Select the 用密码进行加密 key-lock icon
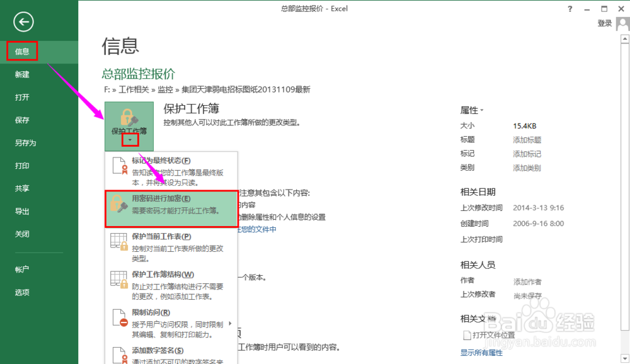This screenshot has height=364, width=630. 118,202
